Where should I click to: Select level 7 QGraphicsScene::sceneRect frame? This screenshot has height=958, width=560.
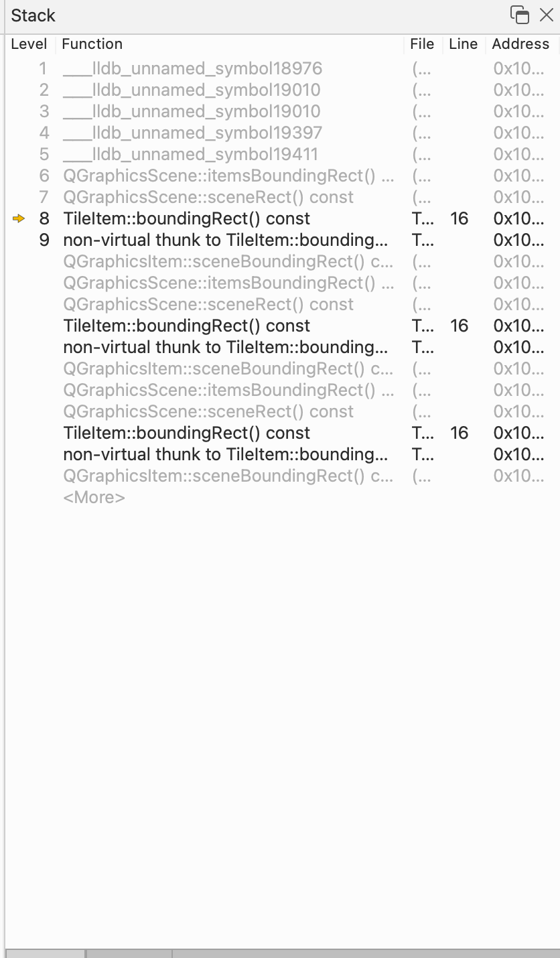[208, 197]
